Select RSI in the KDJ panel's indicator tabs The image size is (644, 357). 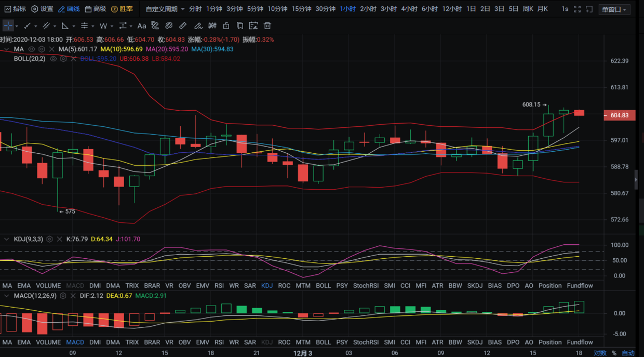219,286
